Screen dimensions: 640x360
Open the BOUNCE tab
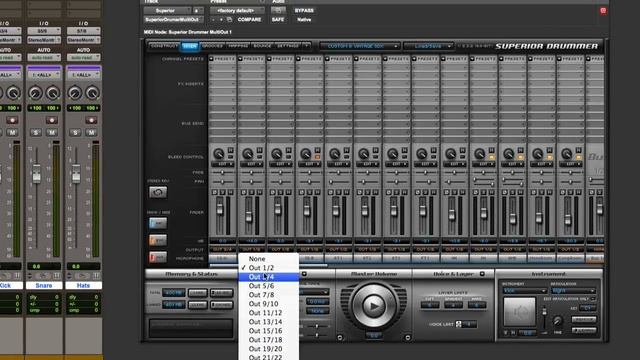[263, 46]
